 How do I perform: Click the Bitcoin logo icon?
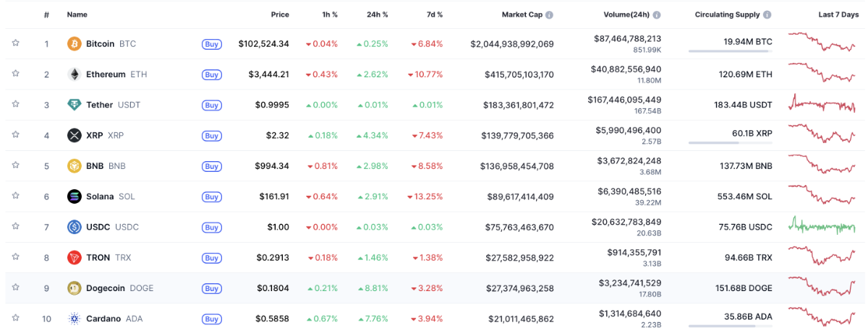(x=74, y=44)
